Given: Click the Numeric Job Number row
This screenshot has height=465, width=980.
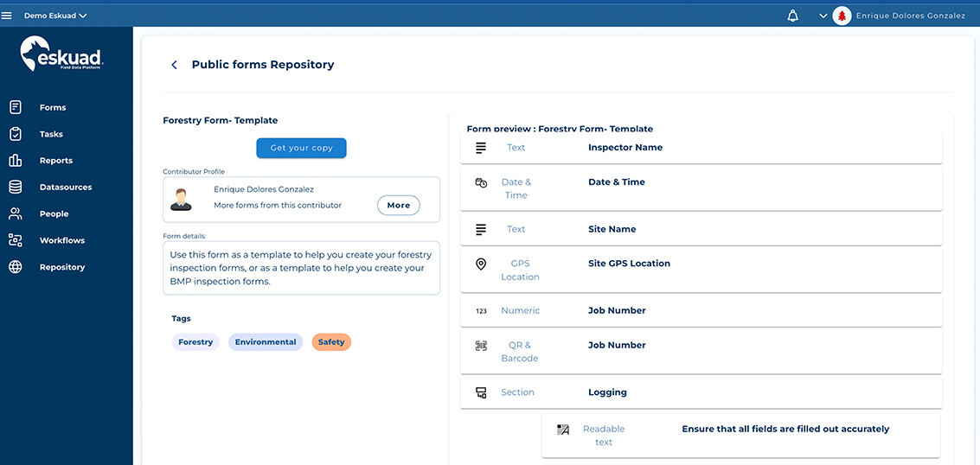Looking at the screenshot, I should tap(701, 311).
